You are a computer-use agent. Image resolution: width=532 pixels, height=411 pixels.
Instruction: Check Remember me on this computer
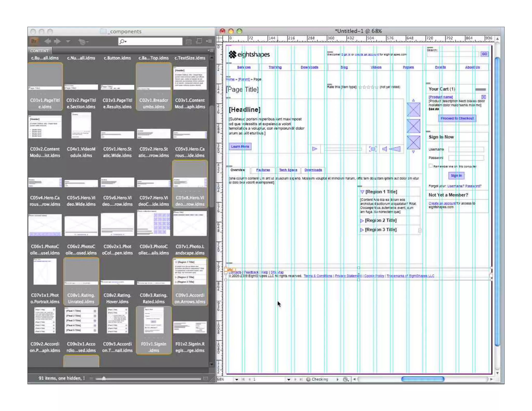pyautogui.click(x=431, y=166)
